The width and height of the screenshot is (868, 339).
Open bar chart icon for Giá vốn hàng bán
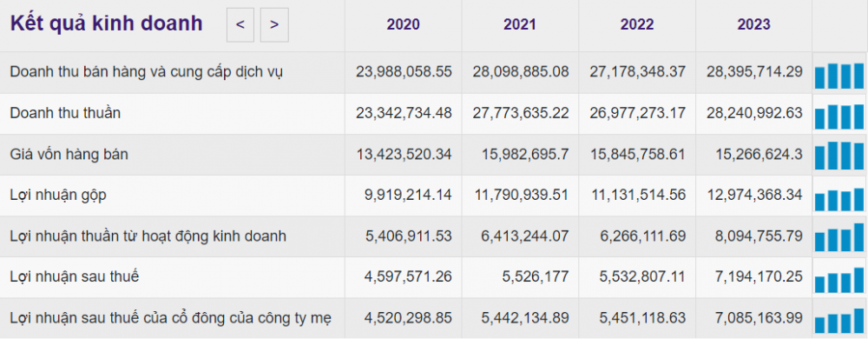click(x=838, y=156)
